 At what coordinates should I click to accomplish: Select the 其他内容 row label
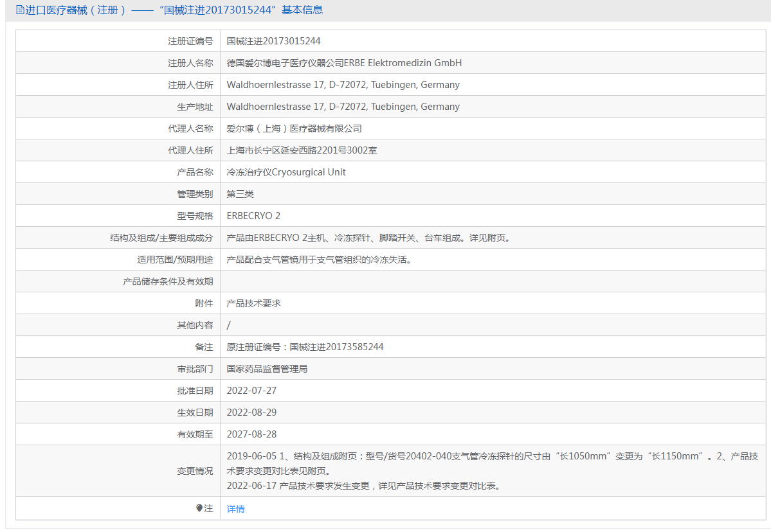click(x=195, y=325)
